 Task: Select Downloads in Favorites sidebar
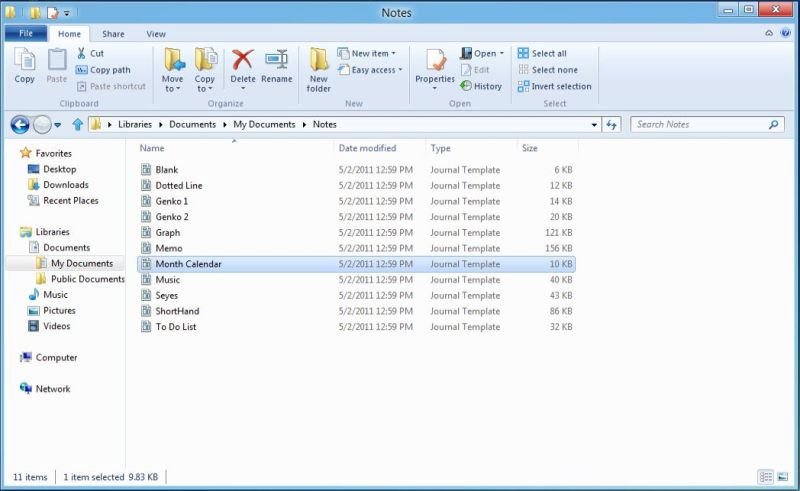[x=65, y=185]
